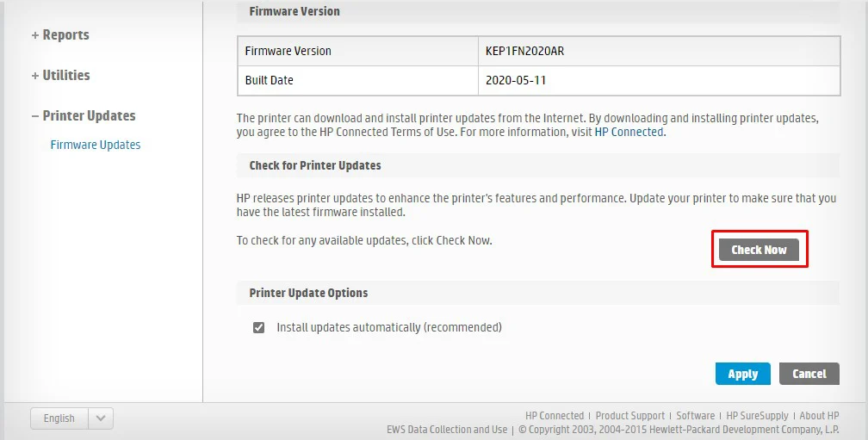
Task: Open the English language dropdown
Action: point(59,418)
